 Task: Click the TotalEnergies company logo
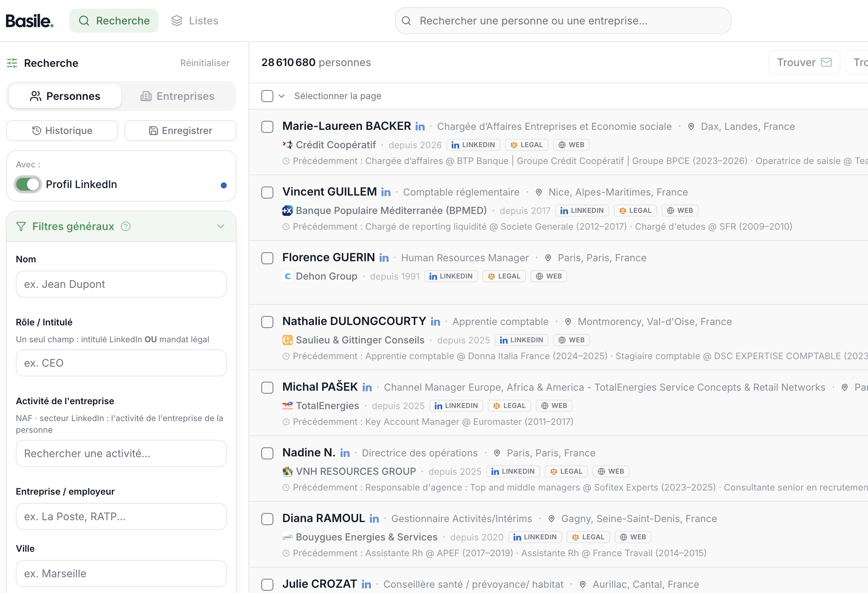tap(288, 406)
